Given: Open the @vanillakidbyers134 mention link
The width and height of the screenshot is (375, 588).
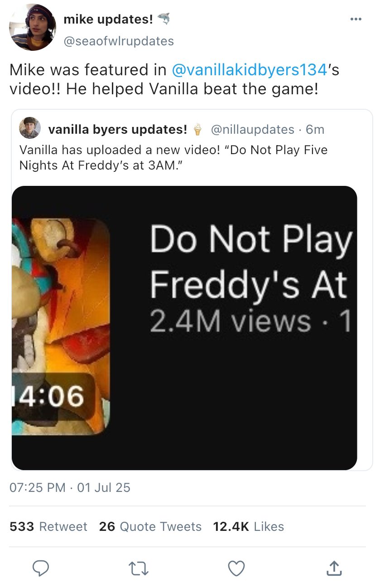Looking at the screenshot, I should pyautogui.click(x=249, y=70).
